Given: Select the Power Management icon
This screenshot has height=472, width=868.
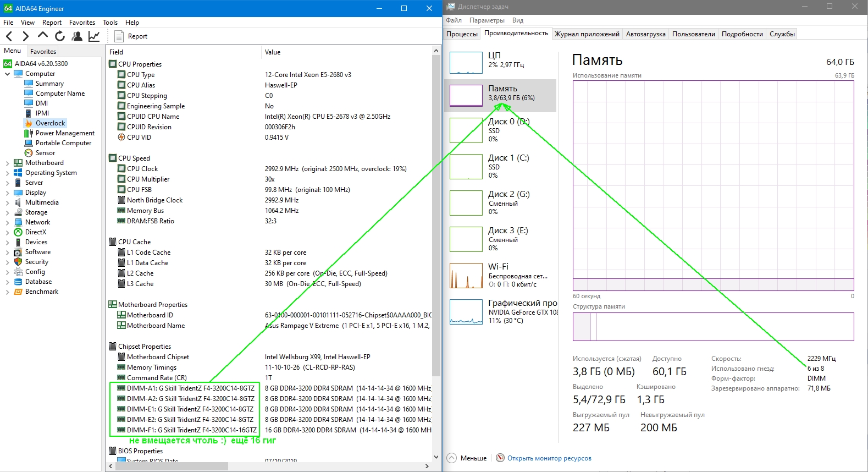Looking at the screenshot, I should (x=29, y=133).
